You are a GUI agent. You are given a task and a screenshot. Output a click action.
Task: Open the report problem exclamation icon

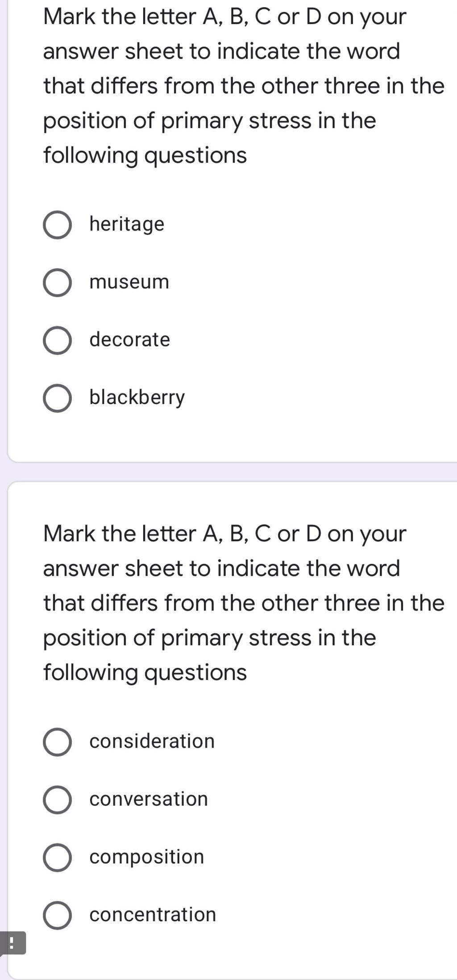pyautogui.click(x=12, y=943)
